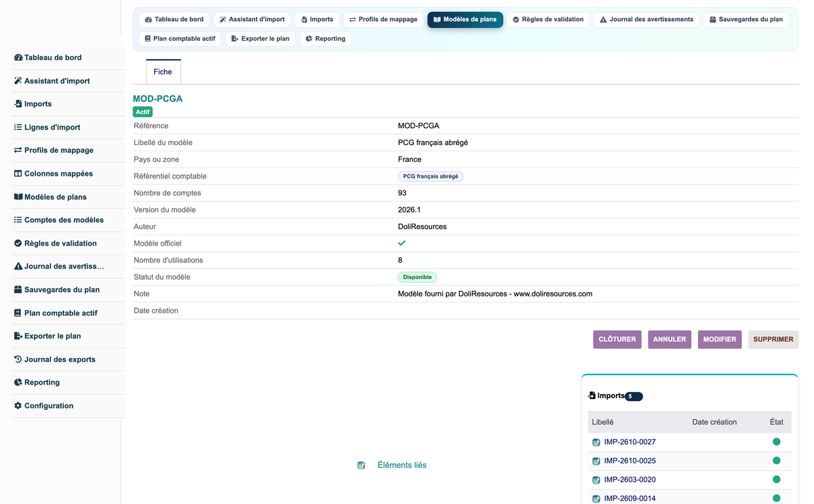Click the Imports count badge 5
This screenshot has height=504, width=814.
(634, 396)
